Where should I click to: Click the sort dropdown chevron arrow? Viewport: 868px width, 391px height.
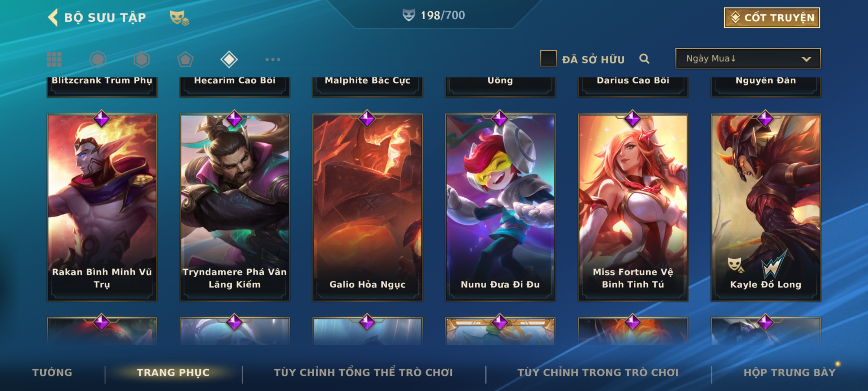point(806,59)
